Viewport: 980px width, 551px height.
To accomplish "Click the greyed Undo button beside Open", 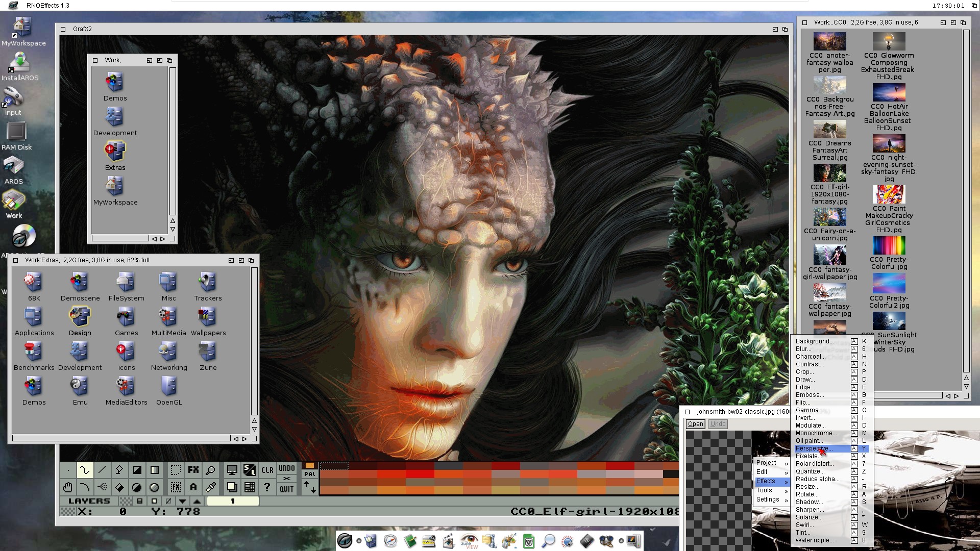I will click(x=718, y=424).
